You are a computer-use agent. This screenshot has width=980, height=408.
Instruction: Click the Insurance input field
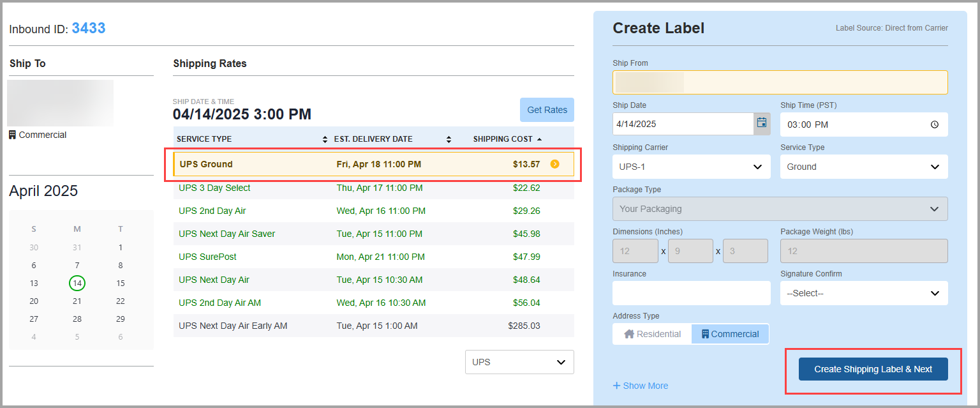tap(691, 293)
